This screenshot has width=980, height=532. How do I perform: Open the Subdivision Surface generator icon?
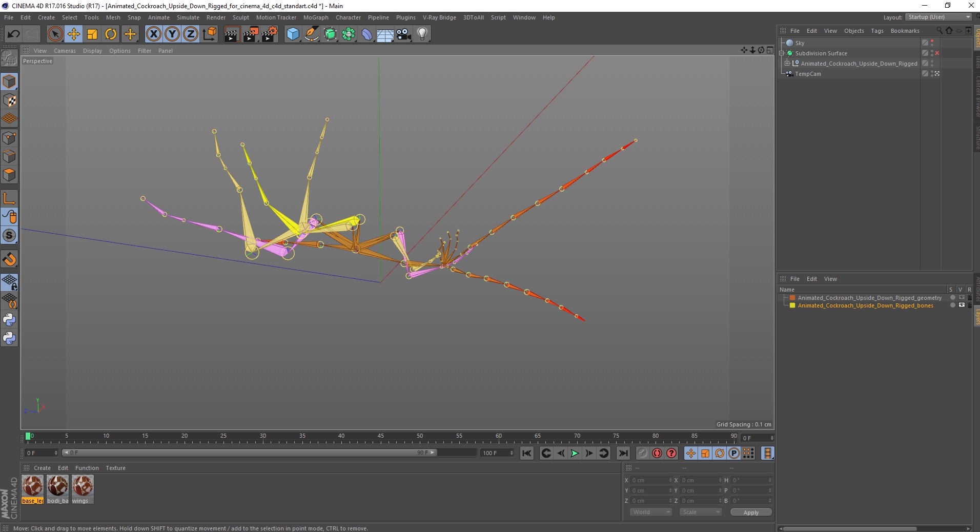330,34
